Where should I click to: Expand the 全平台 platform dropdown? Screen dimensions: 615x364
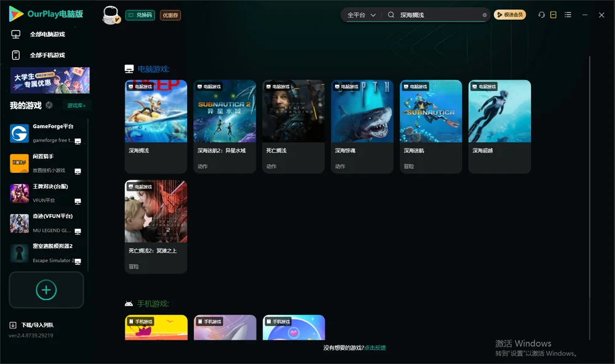[x=361, y=15]
